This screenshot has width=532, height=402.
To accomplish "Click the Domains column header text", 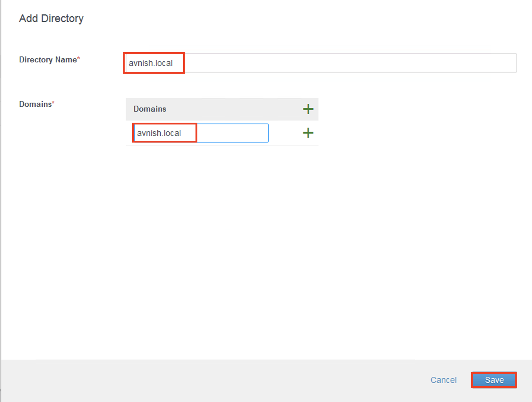I will click(x=150, y=109).
